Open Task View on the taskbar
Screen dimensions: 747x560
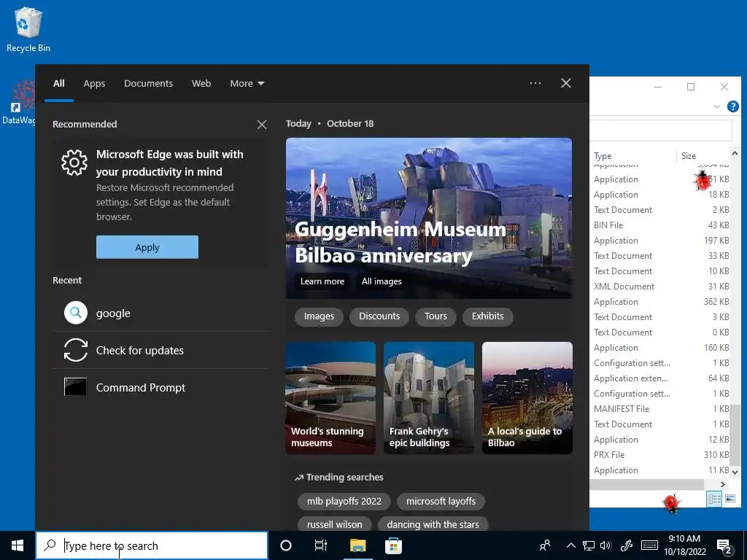pyautogui.click(x=321, y=545)
